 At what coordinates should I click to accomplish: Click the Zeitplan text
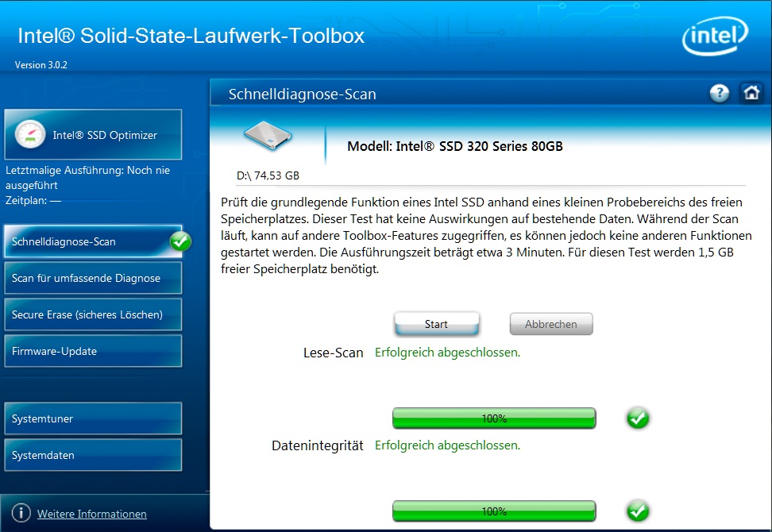33,200
